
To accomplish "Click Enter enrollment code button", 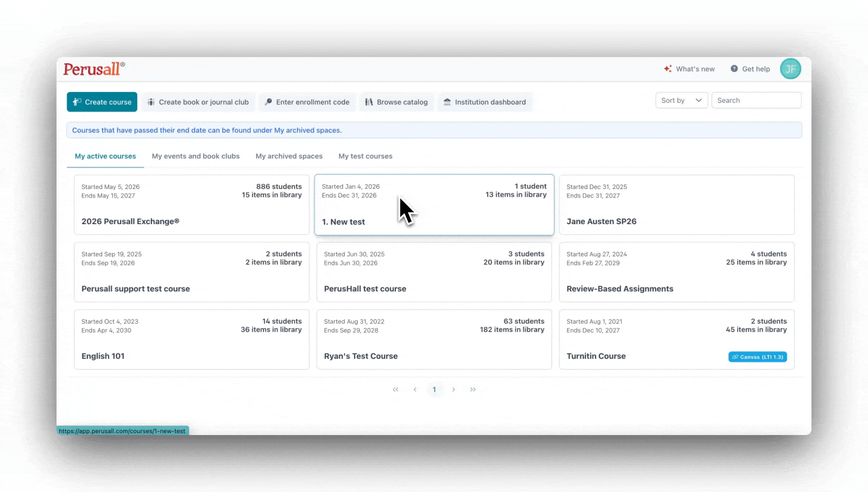I will coord(307,102).
